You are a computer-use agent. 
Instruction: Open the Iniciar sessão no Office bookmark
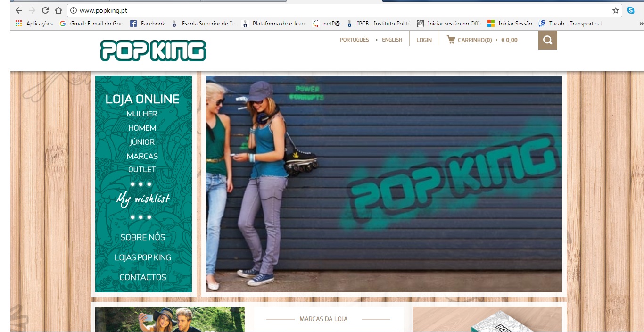tap(449, 24)
